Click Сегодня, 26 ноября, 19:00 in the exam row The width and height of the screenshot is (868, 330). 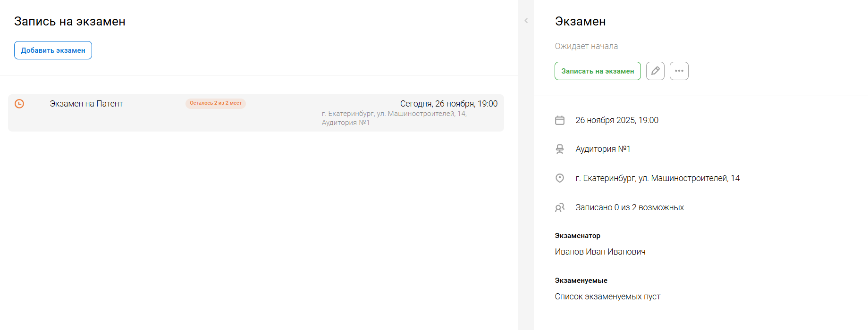coord(448,104)
